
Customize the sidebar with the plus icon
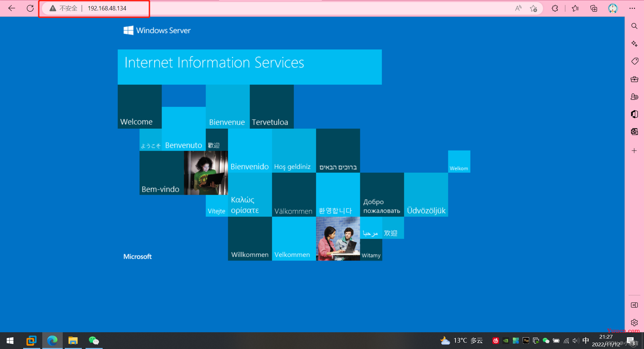tap(634, 151)
